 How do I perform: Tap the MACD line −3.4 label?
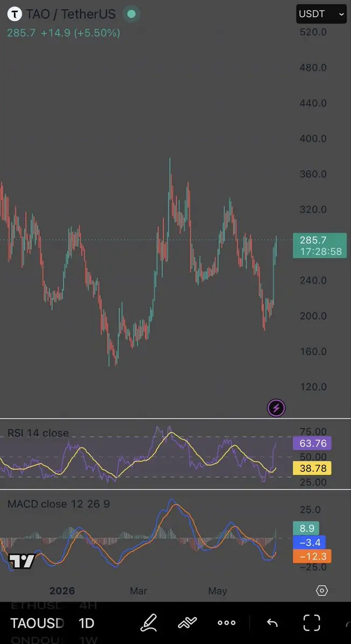(309, 542)
